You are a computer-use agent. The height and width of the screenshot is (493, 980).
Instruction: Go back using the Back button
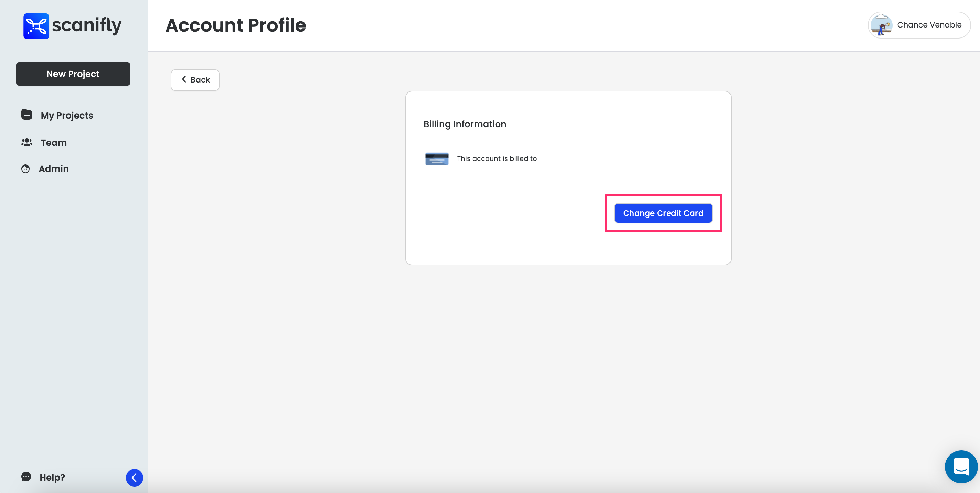tap(195, 80)
